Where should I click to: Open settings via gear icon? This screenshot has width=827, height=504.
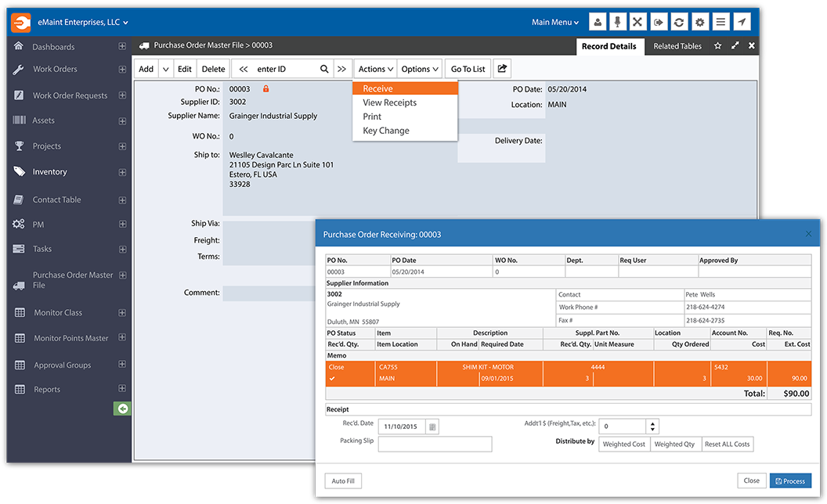coord(700,22)
